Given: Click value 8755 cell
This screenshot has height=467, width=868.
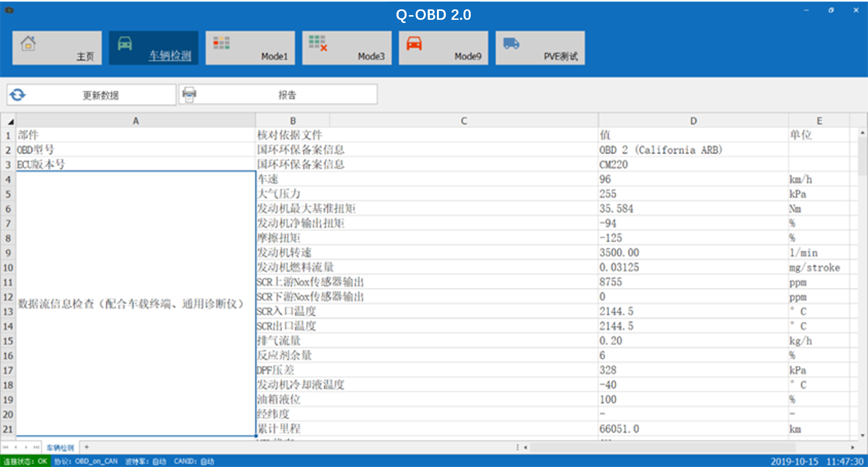Looking at the screenshot, I should [693, 282].
